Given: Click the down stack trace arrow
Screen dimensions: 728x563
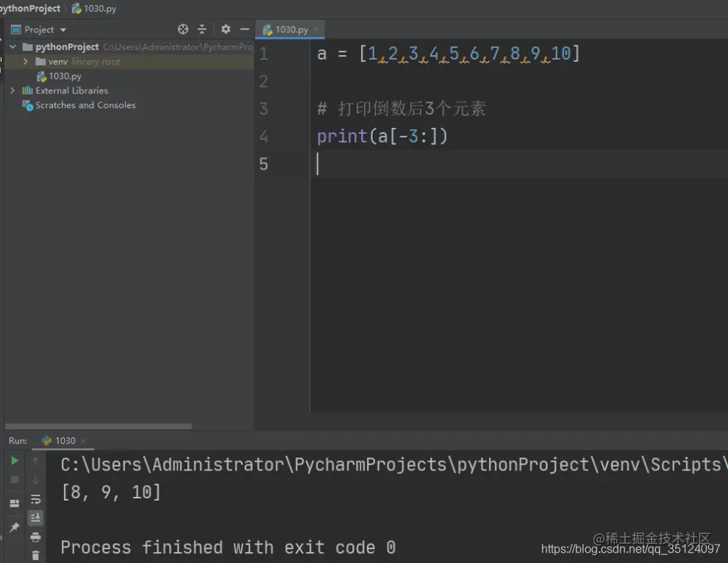Looking at the screenshot, I should click(x=35, y=480).
